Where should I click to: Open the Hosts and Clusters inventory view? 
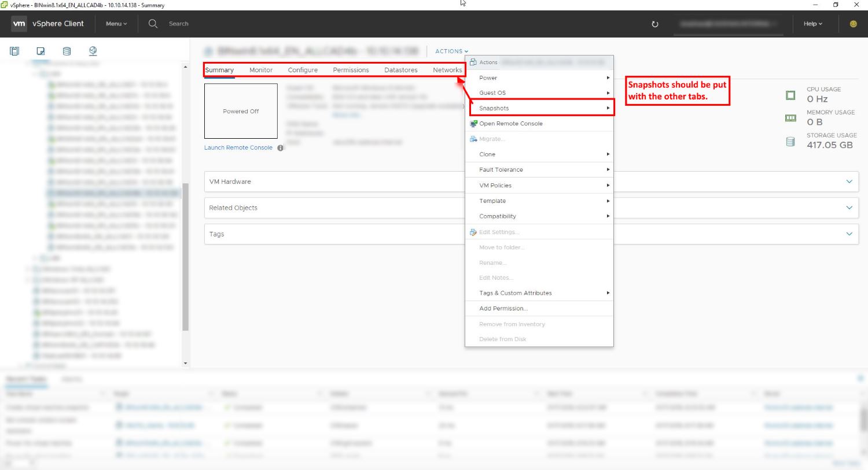(x=14, y=51)
